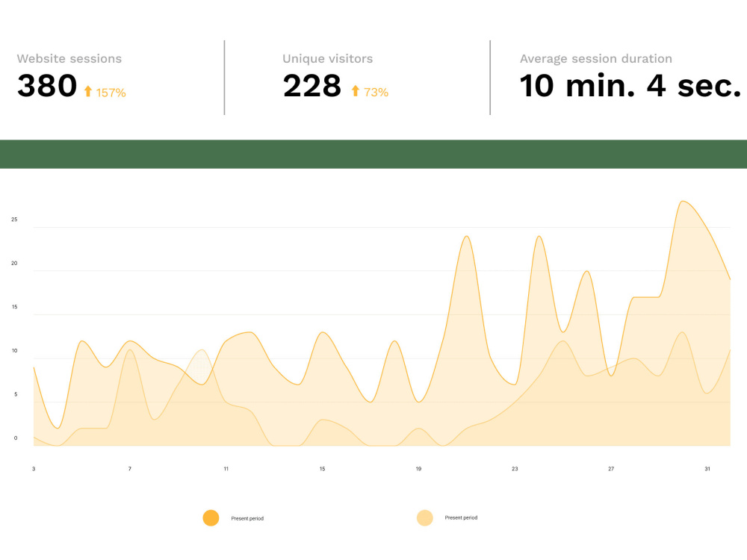Click the Unique visitors heading

(328, 58)
